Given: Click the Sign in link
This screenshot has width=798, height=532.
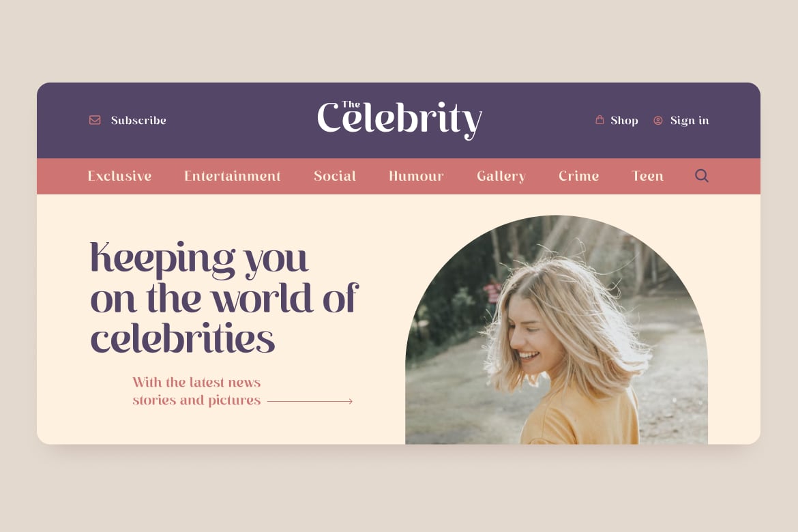Looking at the screenshot, I should [689, 121].
